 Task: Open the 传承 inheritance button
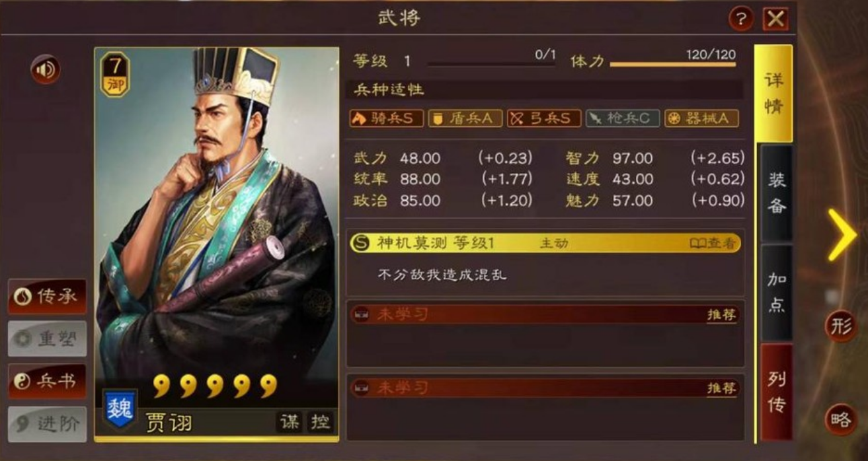pyautogui.click(x=47, y=297)
